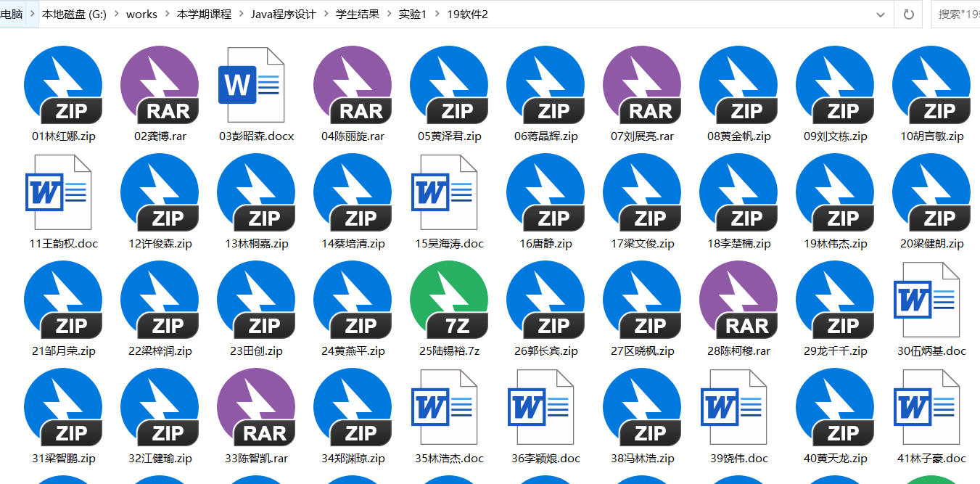Go to Java程序设计 folder in breadcrumb
980x484 pixels.
283,15
